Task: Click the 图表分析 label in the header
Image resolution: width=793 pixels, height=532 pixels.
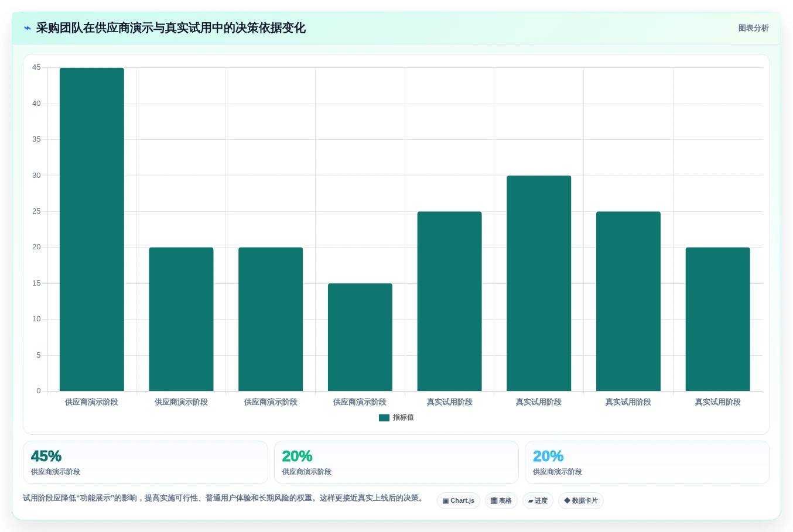Action: [753, 28]
